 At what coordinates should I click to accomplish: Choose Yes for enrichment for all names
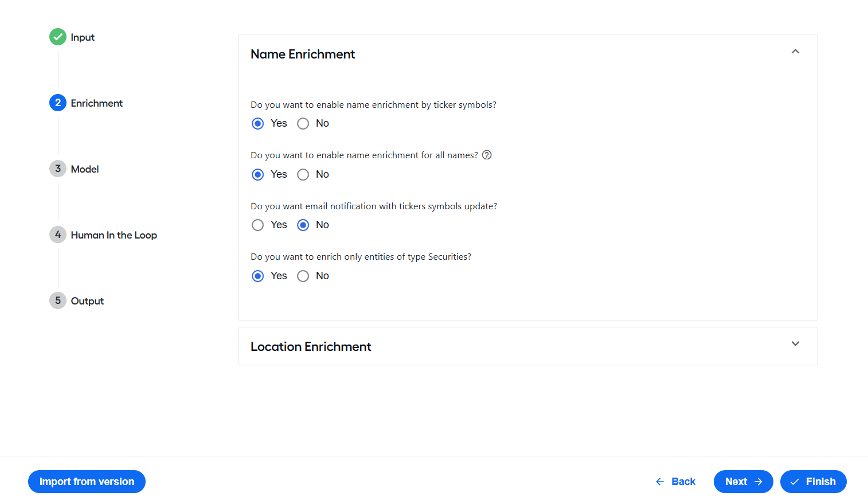tap(258, 174)
